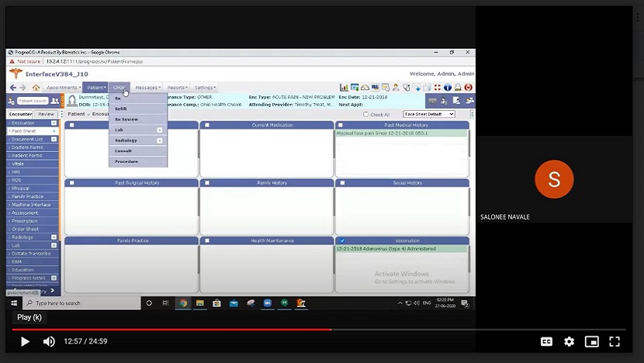Click the patient silhouette photo icon
This screenshot has width=644, height=363.
tap(72, 101)
